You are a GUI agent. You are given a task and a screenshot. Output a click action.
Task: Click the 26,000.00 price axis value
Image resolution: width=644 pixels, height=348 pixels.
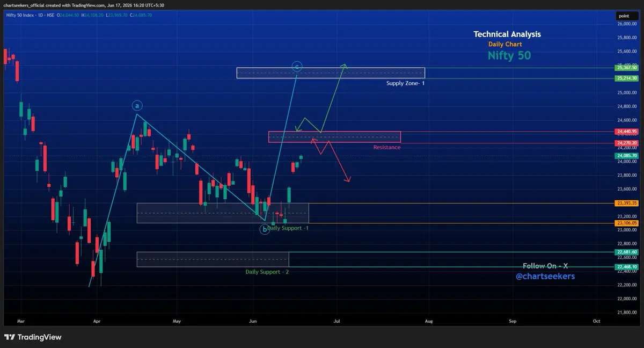[x=627, y=24]
